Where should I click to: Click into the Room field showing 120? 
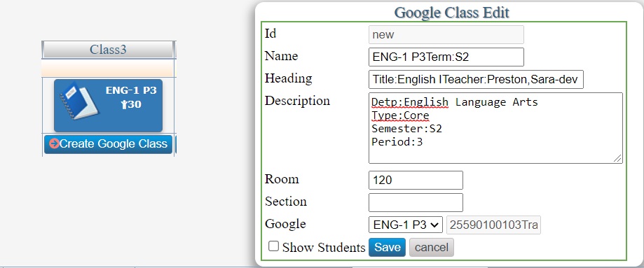(416, 180)
